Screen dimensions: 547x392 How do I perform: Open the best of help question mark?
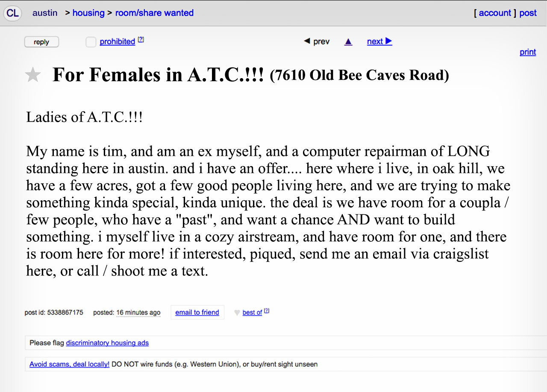coord(266,310)
